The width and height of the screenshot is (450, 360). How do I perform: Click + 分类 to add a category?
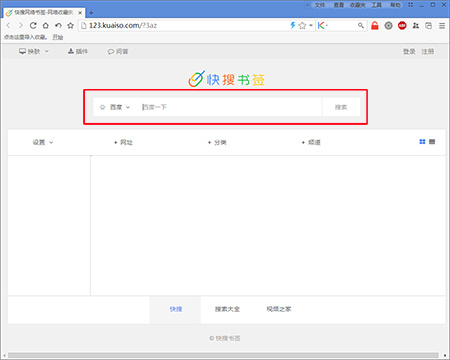click(217, 142)
